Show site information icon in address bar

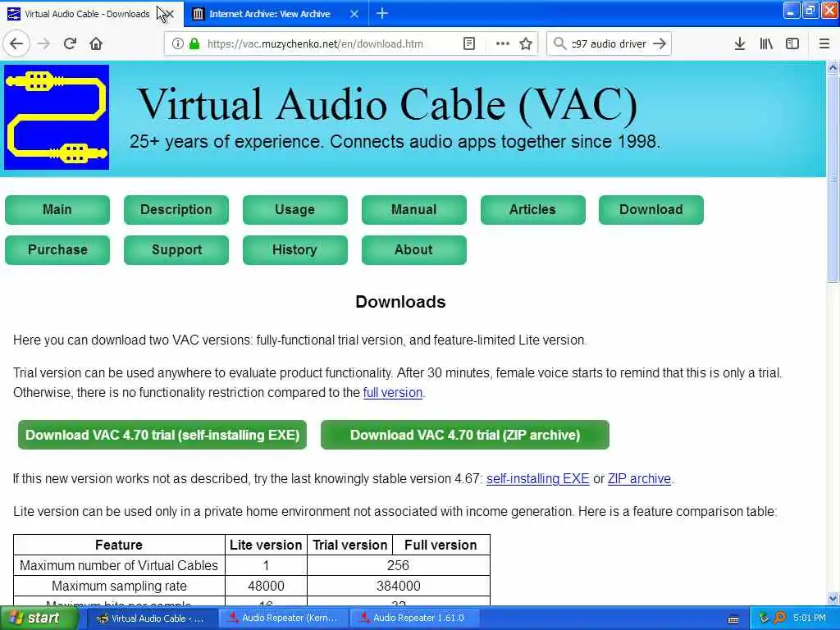tap(177, 44)
